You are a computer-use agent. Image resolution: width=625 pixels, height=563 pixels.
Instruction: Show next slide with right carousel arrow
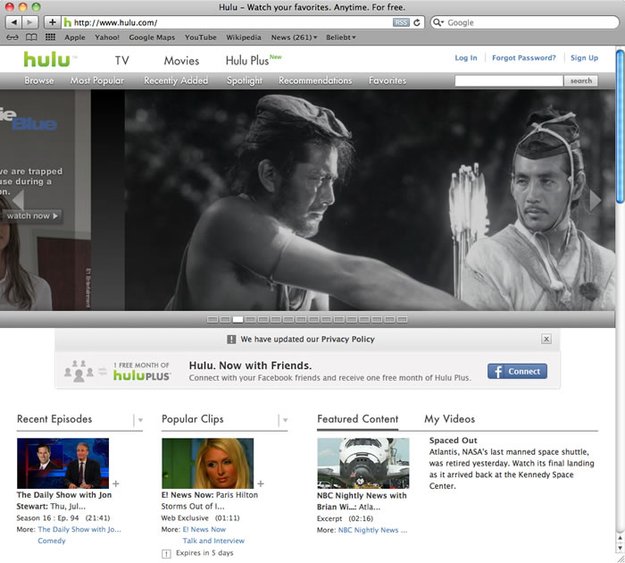[x=595, y=200]
